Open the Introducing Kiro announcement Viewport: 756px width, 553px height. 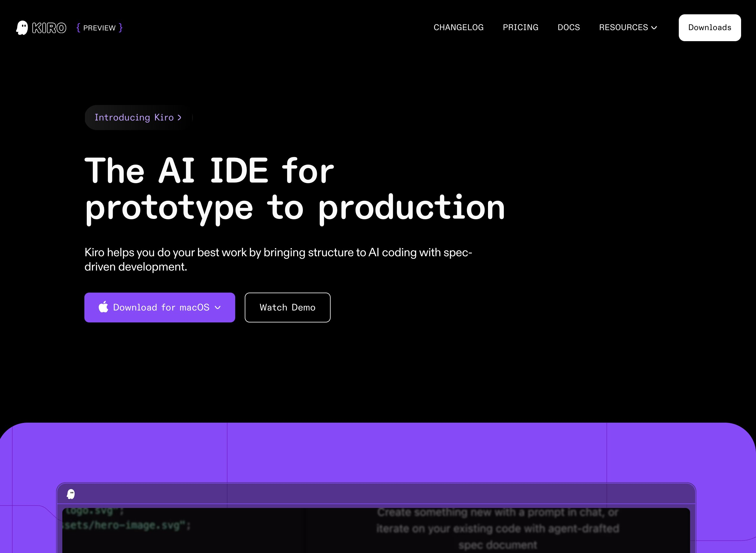(x=138, y=118)
